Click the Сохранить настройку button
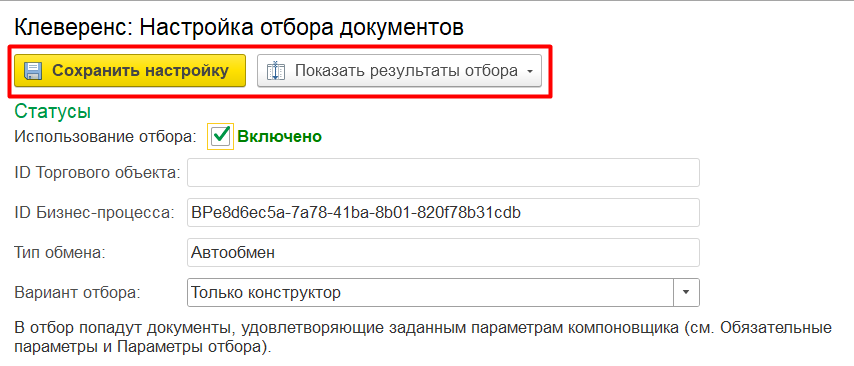 coord(130,71)
